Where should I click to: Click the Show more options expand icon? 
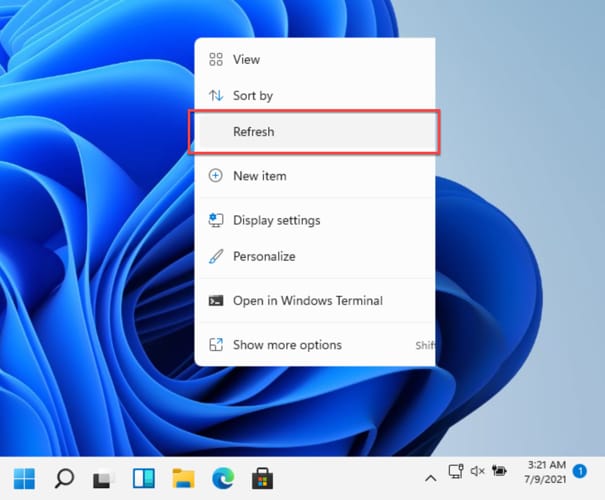216,345
